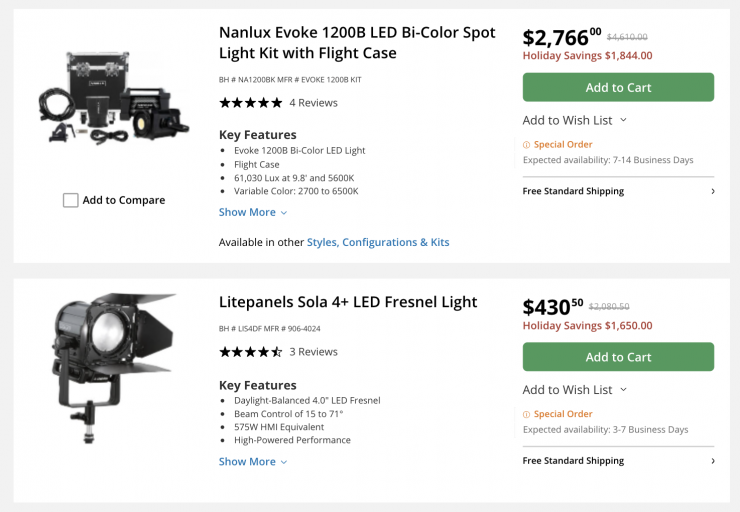View the 4 Reviews for Nanlux
The width and height of the screenshot is (740, 512).
[x=313, y=103]
